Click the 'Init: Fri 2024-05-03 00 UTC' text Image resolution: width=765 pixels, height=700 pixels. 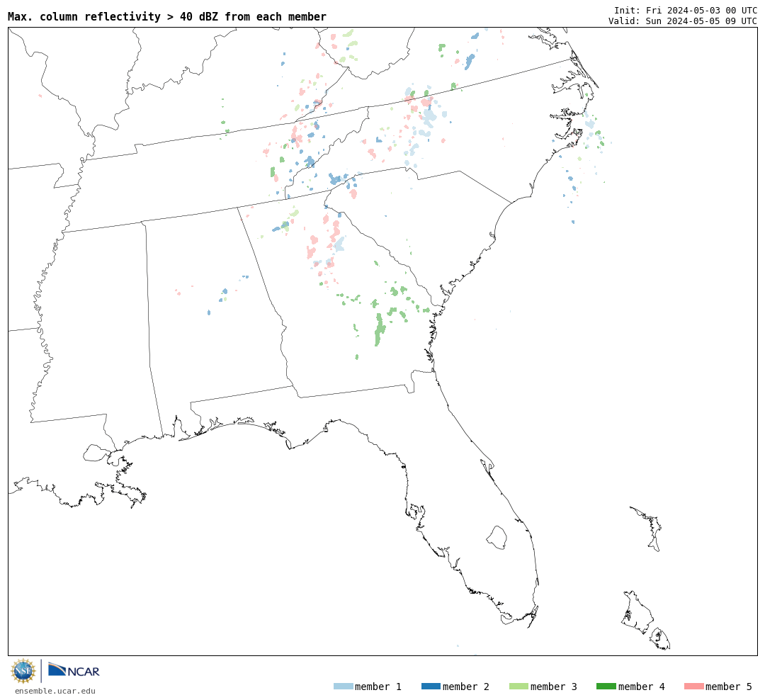[686, 10]
